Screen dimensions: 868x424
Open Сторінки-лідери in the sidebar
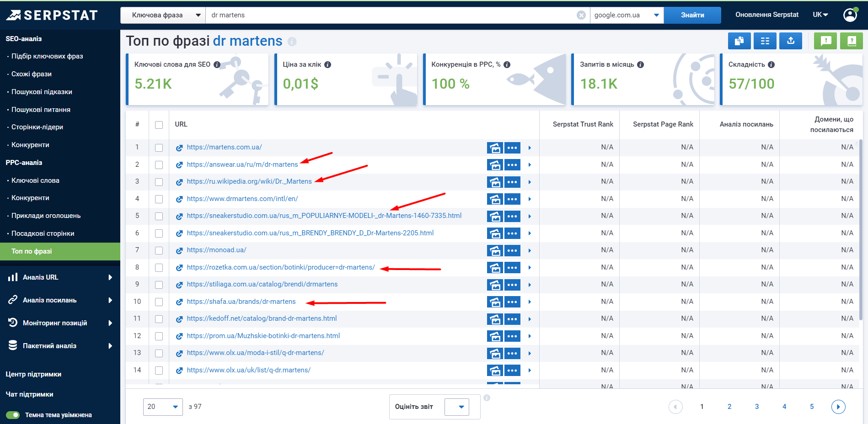(37, 127)
